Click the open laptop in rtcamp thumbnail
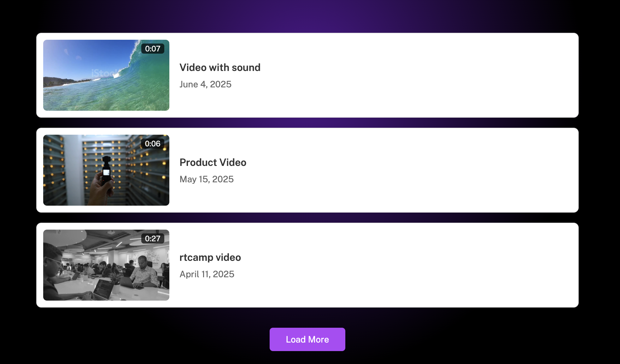 point(102,289)
